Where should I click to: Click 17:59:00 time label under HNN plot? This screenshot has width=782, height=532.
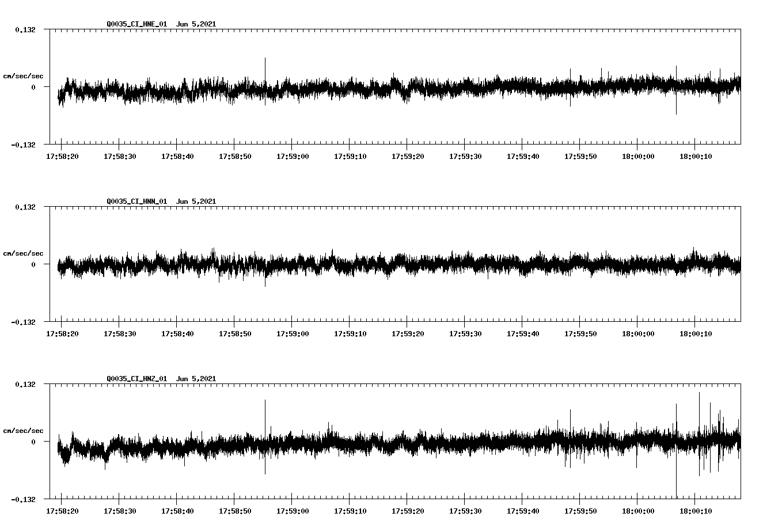click(x=293, y=333)
